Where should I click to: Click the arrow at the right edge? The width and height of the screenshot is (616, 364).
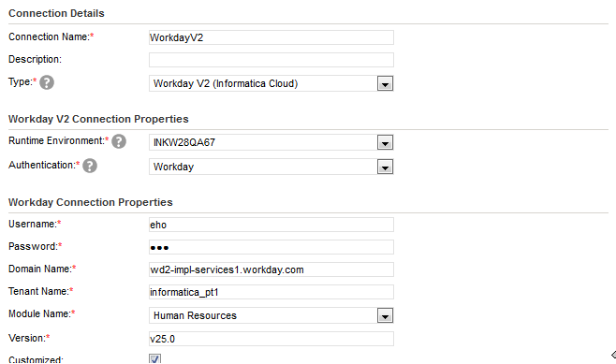613,355
